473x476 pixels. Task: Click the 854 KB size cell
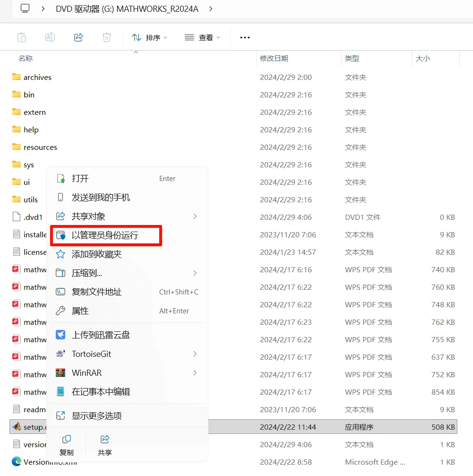tap(443, 392)
